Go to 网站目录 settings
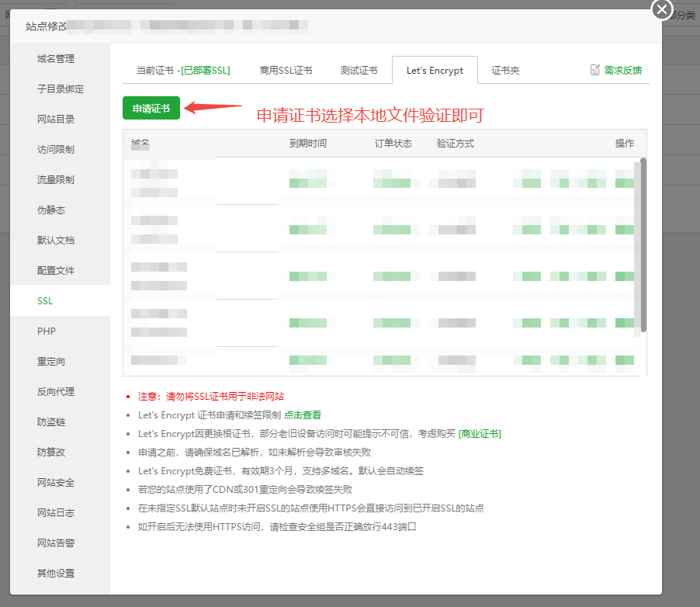The image size is (700, 607). pyautogui.click(x=56, y=120)
